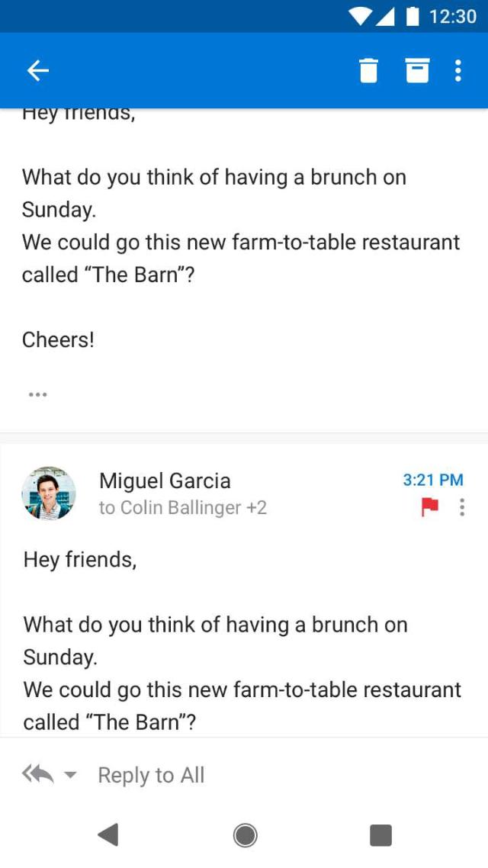Viewport: 488px width, 868px height.
Task: Tap the red flag icon on Miguel's message
Action: click(x=430, y=506)
